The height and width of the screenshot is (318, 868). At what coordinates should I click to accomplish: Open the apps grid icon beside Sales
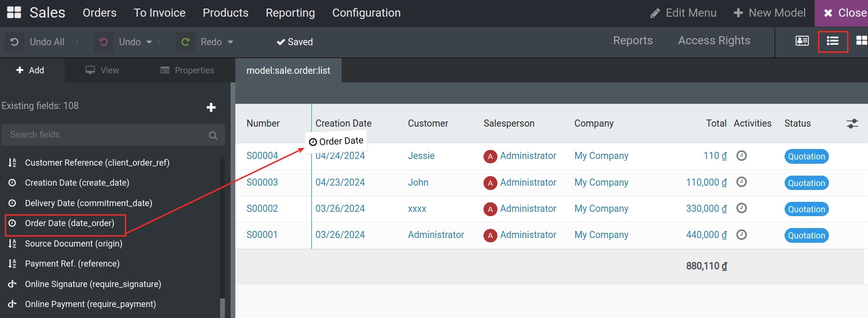(x=14, y=12)
